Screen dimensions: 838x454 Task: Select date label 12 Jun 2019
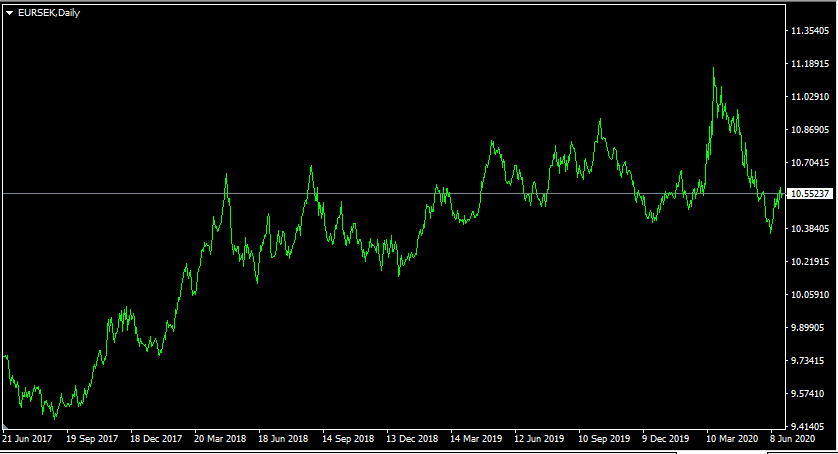(x=539, y=439)
